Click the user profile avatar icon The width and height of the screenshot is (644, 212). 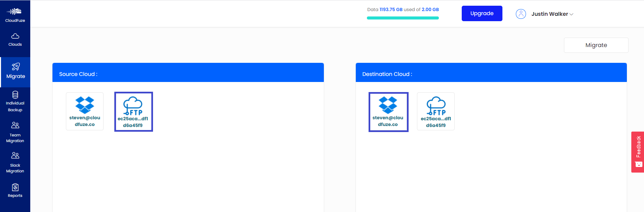(521, 14)
